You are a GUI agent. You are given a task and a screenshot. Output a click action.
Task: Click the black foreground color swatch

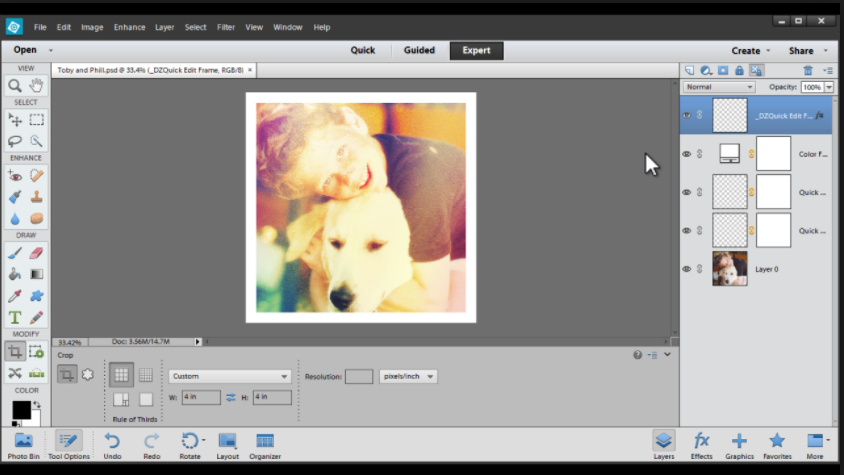click(x=20, y=410)
